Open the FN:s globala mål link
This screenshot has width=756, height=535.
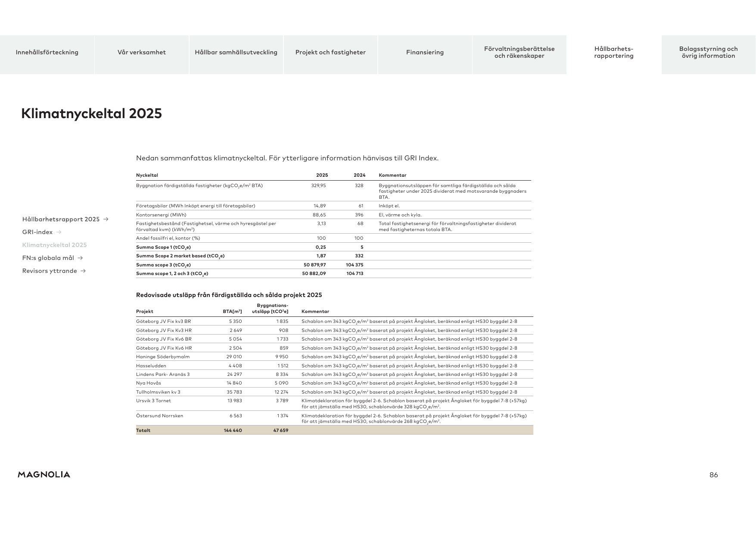click(48, 258)
